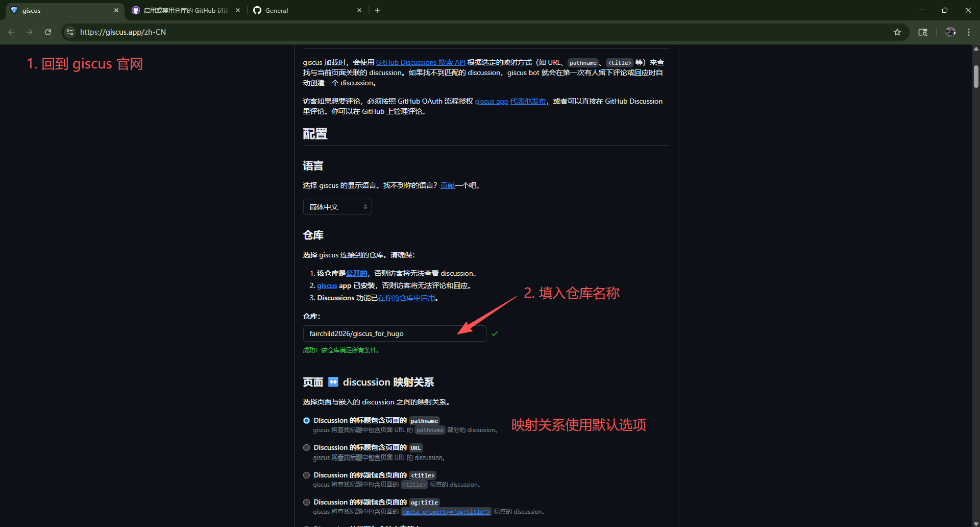The height and width of the screenshot is (527, 980).
Task: Click the browser back arrow icon
Action: tap(11, 32)
